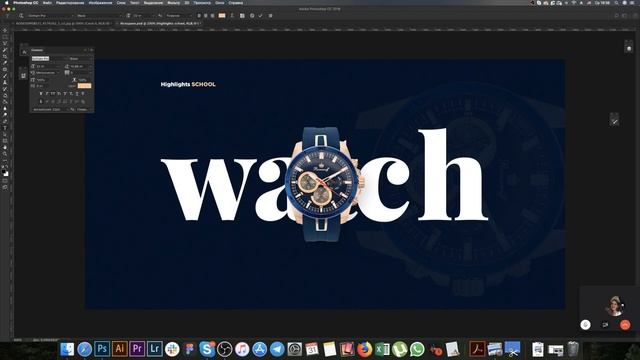Open Lightroom from the Dock
The image size is (640, 360).
[x=155, y=349]
